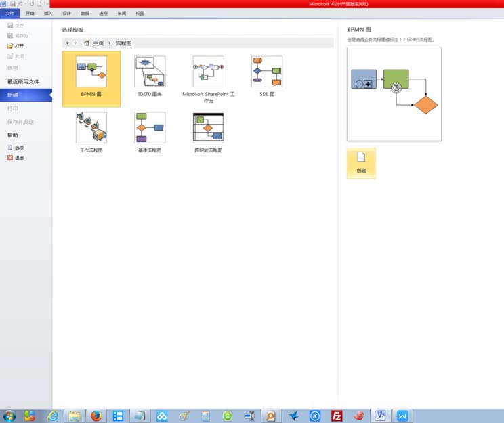Click the forward arrow in template breadcrumb

pos(76,43)
